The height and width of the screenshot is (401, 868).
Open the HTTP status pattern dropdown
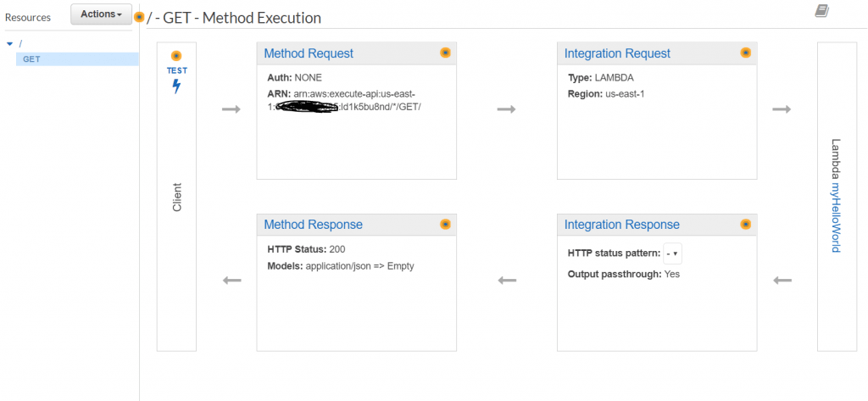click(x=672, y=253)
